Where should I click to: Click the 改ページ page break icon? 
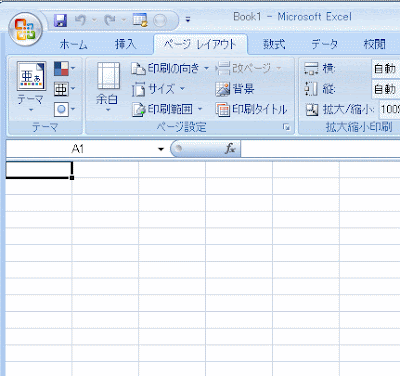pos(223,69)
